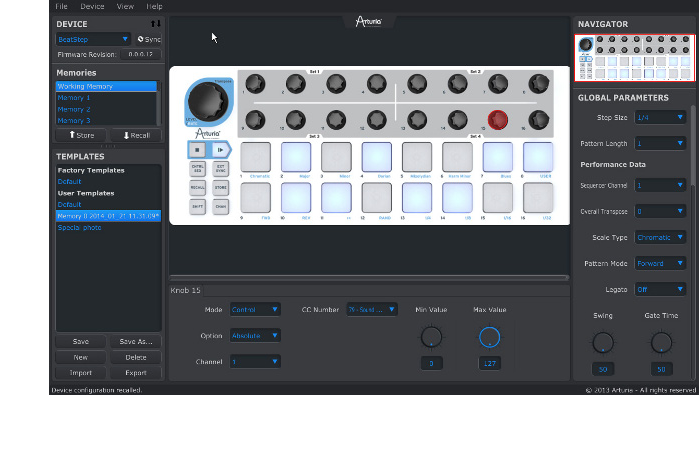
Task: Open the Legato dropdown set to Off
Action: (661, 289)
